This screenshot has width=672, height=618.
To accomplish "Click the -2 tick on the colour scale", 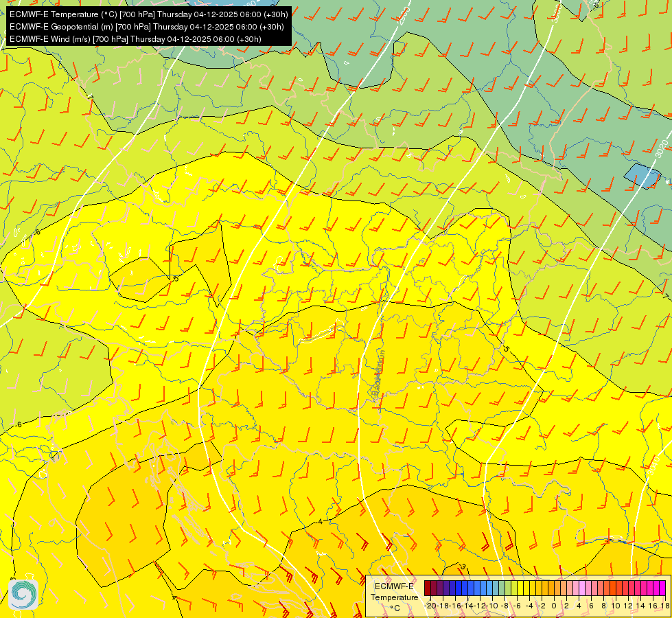I will (542, 606).
